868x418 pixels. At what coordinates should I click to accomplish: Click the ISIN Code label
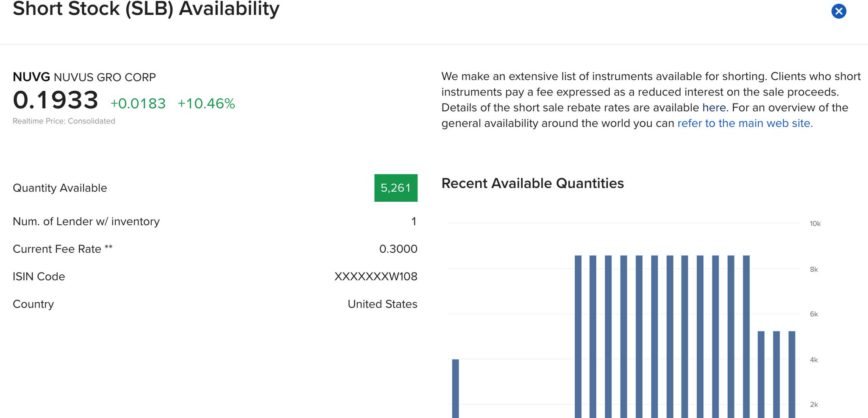pos(39,276)
